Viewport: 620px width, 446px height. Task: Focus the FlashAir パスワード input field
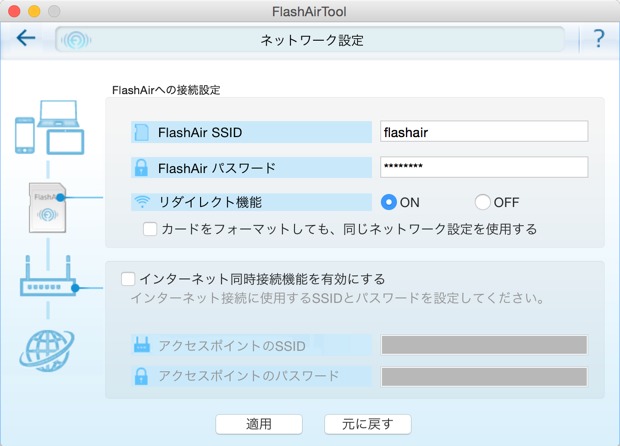(x=484, y=167)
